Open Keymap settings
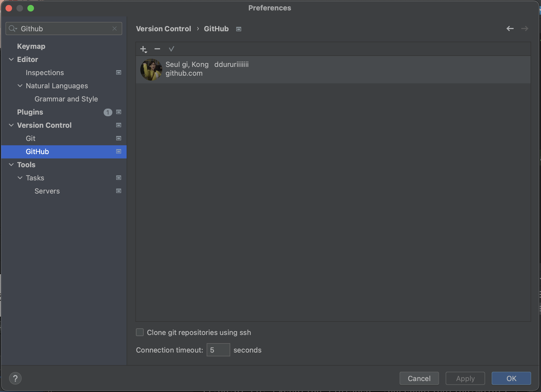The width and height of the screenshot is (541, 392). pyautogui.click(x=31, y=46)
